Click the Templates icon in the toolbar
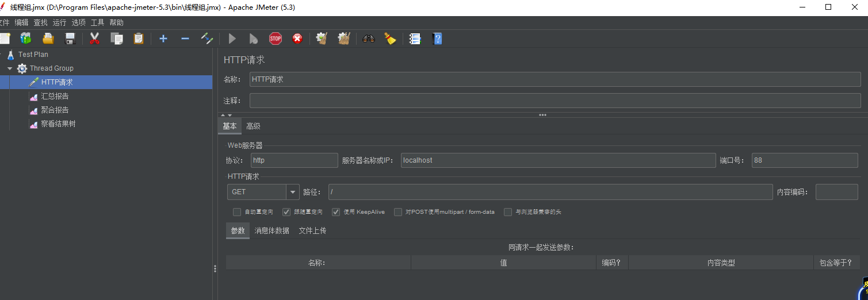Viewport: 868px width, 300px height. pos(26,39)
